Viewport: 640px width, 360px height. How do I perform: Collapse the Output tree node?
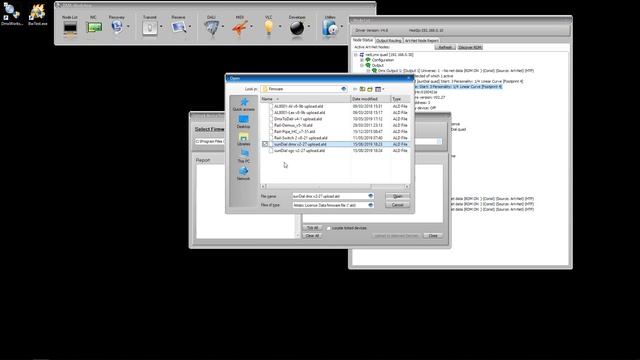362,65
